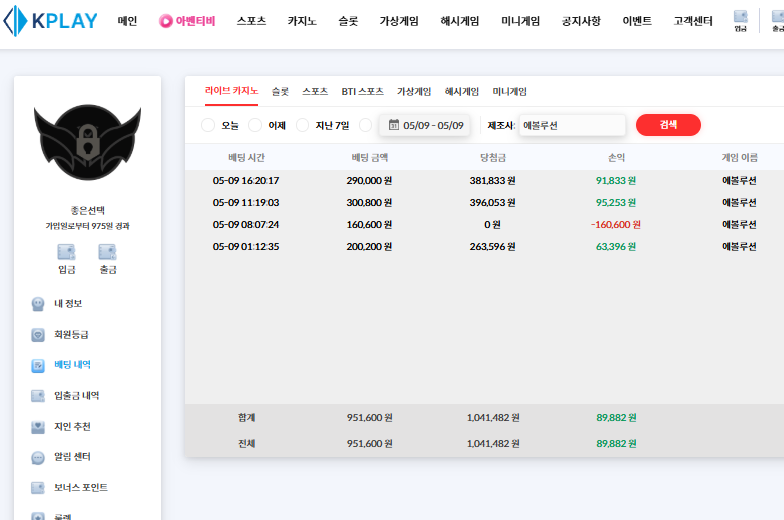Click the 베팅 시간 column header
The height and width of the screenshot is (520, 784).
point(246,158)
